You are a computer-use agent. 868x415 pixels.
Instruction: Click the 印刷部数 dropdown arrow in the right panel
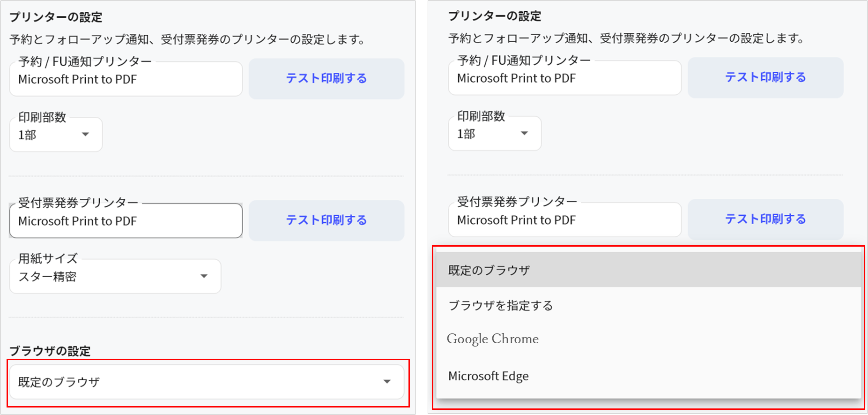(x=524, y=134)
